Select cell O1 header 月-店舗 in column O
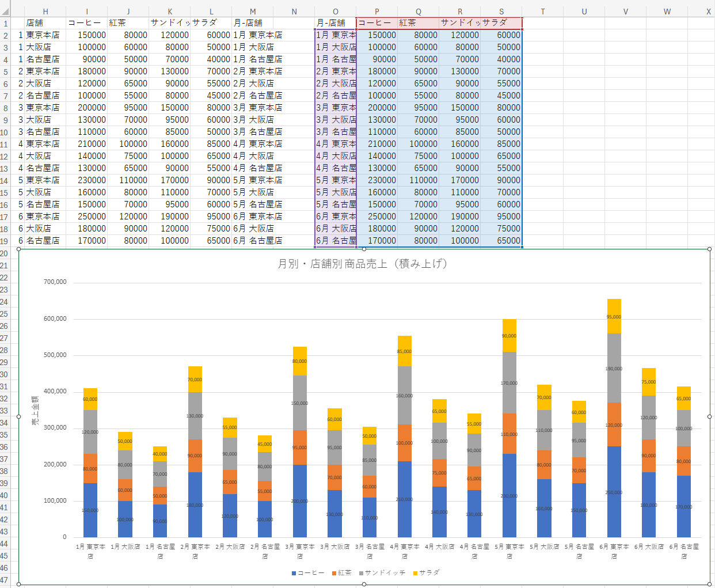The height and width of the screenshot is (588, 715). pos(335,23)
